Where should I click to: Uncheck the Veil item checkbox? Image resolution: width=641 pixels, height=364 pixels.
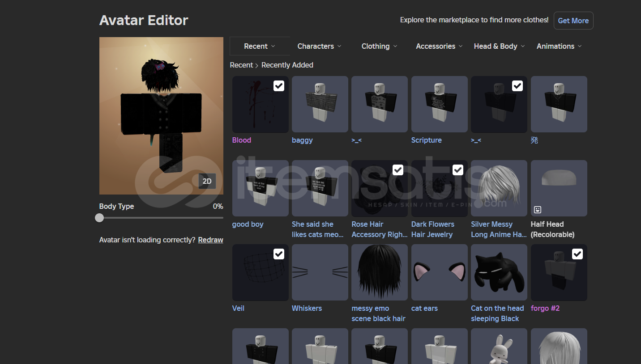pos(279,254)
